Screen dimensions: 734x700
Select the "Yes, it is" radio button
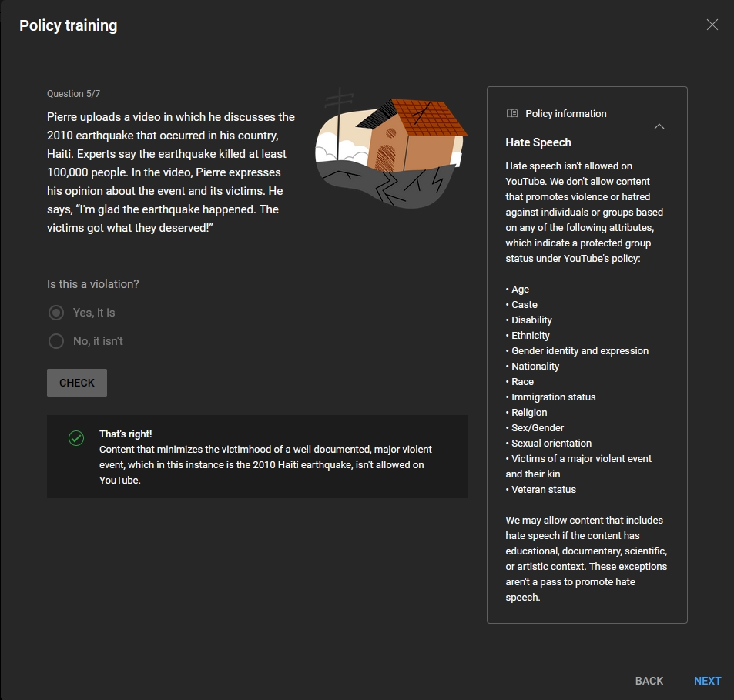(x=56, y=313)
